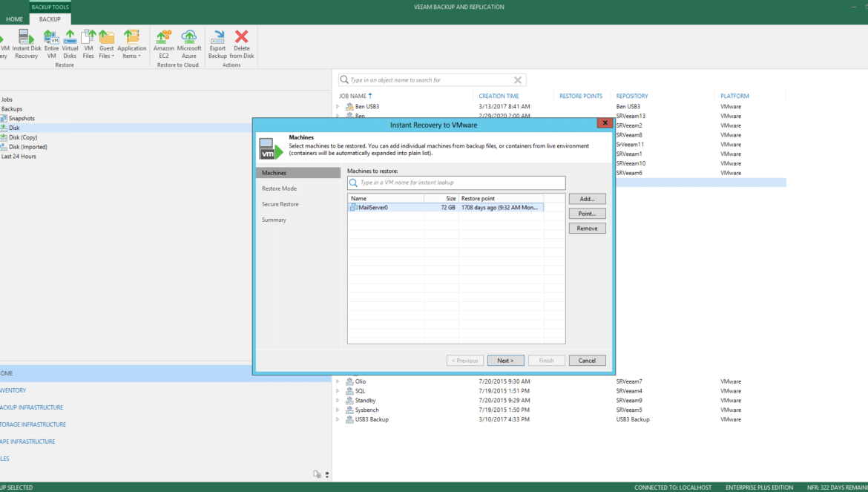This screenshot has height=492, width=868.
Task: Focus the main object name search box
Action: click(x=432, y=80)
